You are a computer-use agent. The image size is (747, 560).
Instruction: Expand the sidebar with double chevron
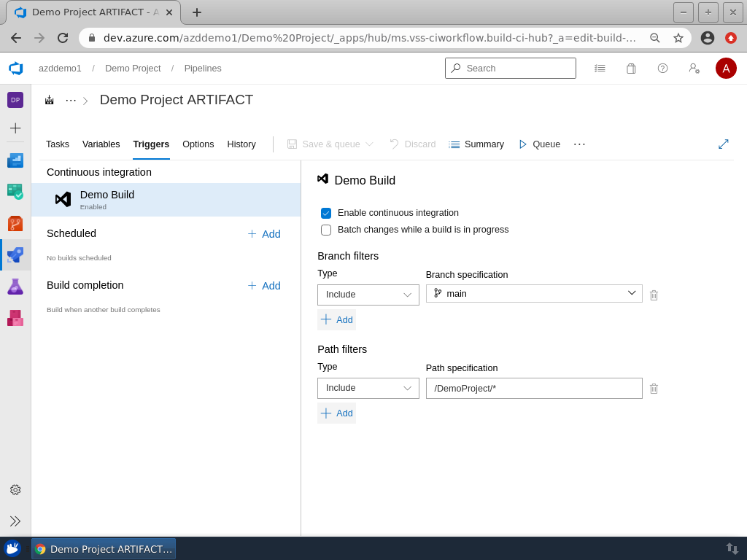point(15,521)
